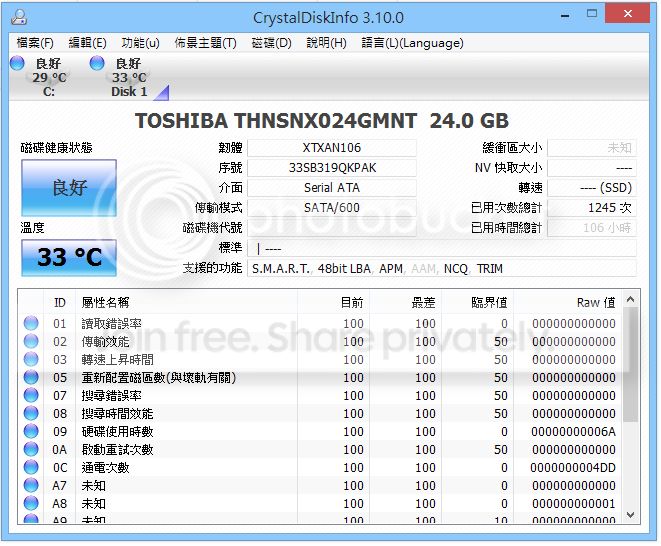Select the 傳輸效能 attribute row

tap(320, 342)
